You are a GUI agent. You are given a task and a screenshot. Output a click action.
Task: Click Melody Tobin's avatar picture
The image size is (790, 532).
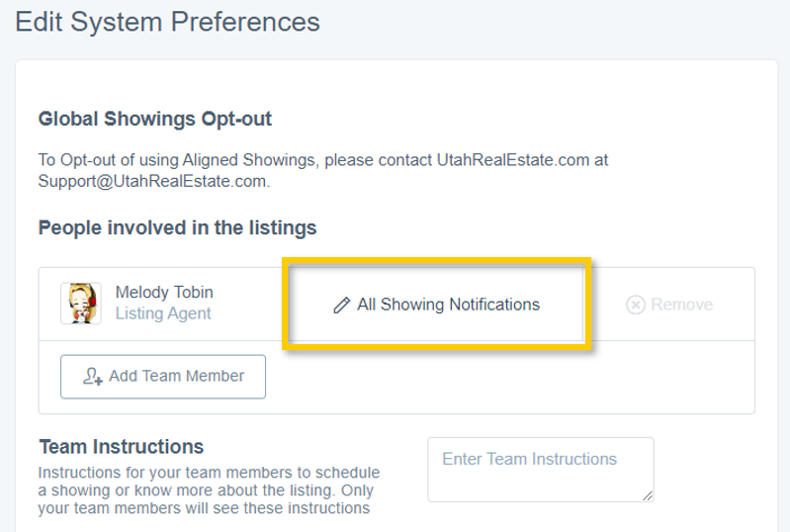(81, 304)
